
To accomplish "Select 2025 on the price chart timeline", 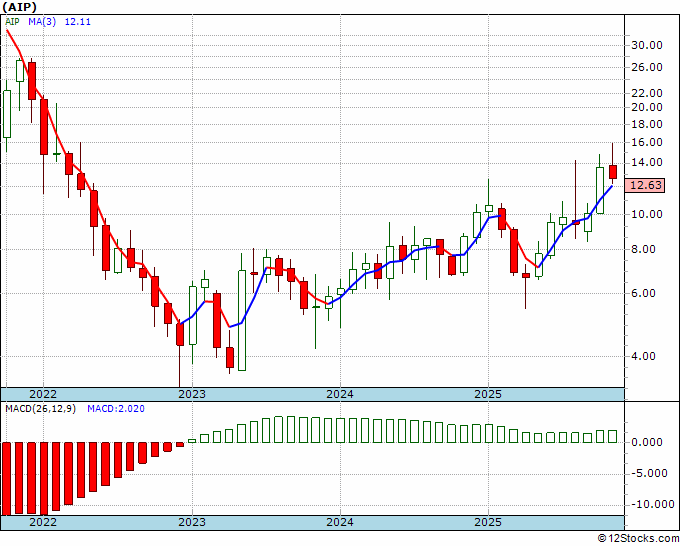I will tap(488, 394).
